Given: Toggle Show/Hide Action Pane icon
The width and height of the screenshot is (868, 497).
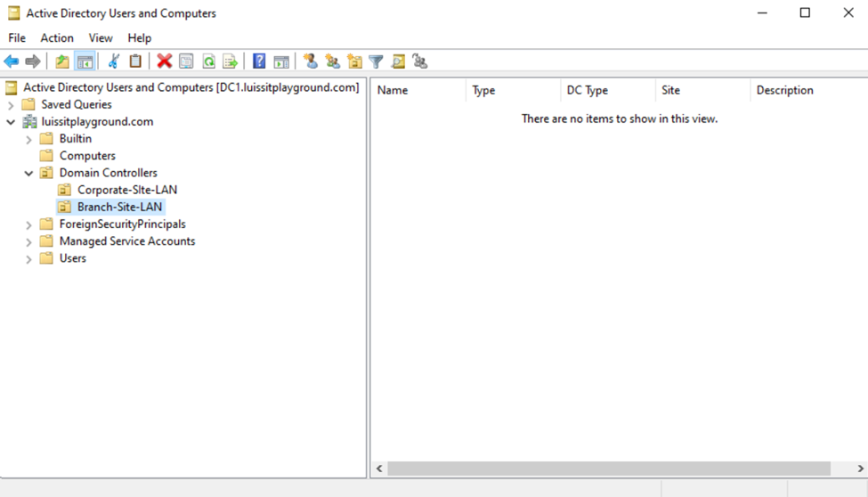Looking at the screenshot, I should (x=281, y=61).
